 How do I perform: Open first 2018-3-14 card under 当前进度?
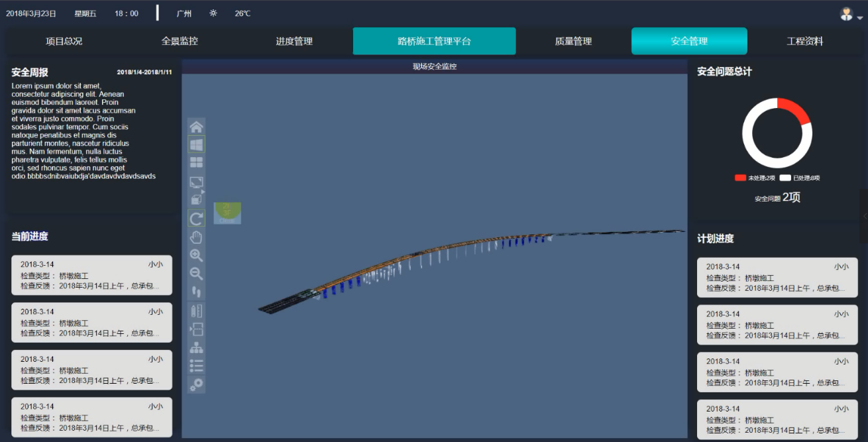pyautogui.click(x=91, y=275)
